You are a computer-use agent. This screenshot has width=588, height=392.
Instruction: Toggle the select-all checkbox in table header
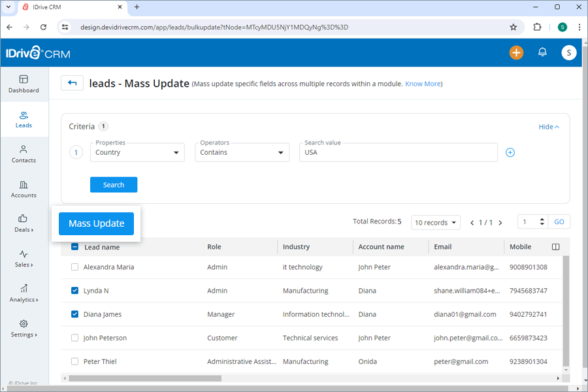(74, 246)
